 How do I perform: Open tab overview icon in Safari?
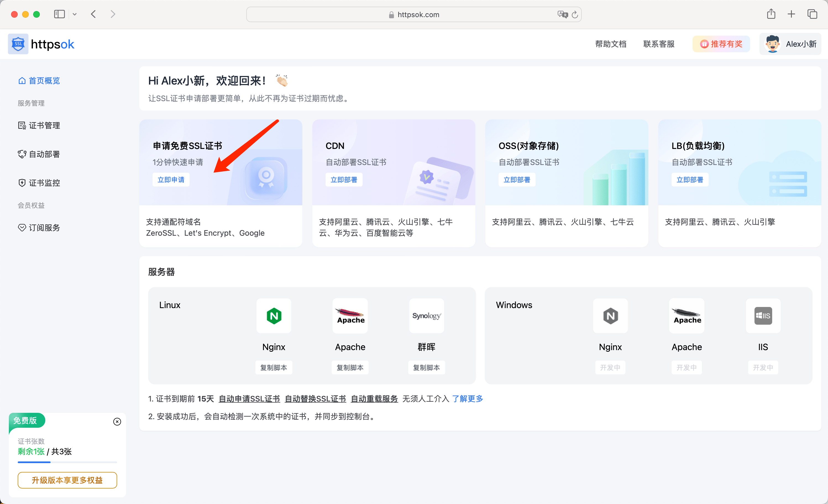812,14
